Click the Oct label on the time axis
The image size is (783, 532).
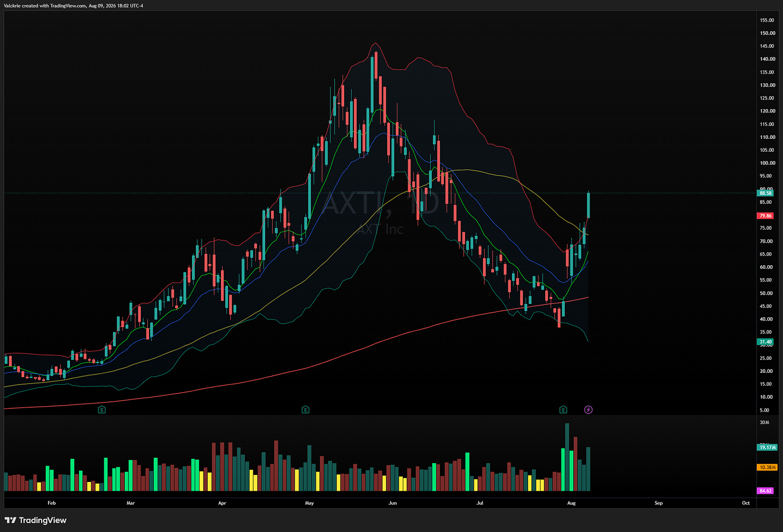[x=746, y=503]
